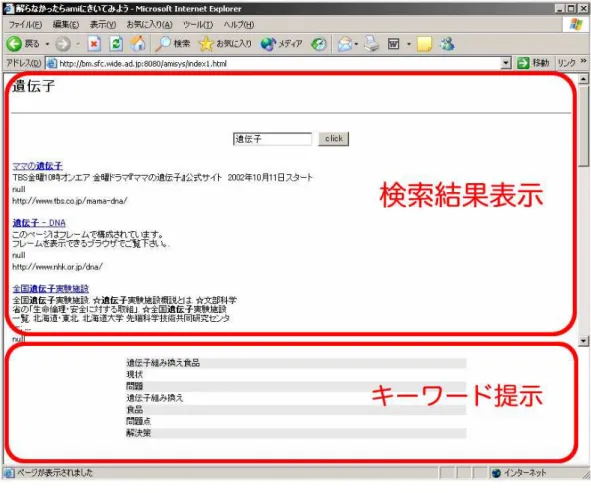Refresh the page with green arrows icon
The height and width of the screenshot is (493, 591).
coord(116,44)
